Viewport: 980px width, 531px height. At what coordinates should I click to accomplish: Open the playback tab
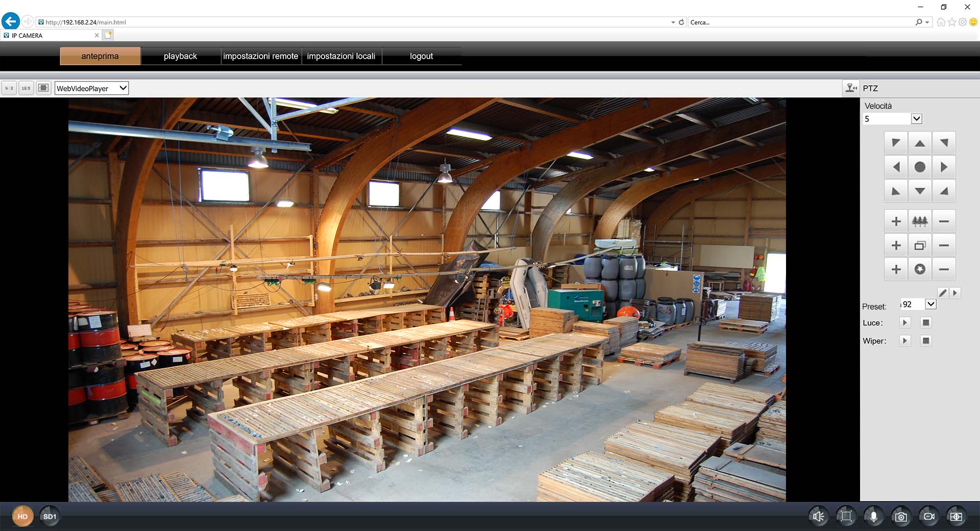(180, 56)
